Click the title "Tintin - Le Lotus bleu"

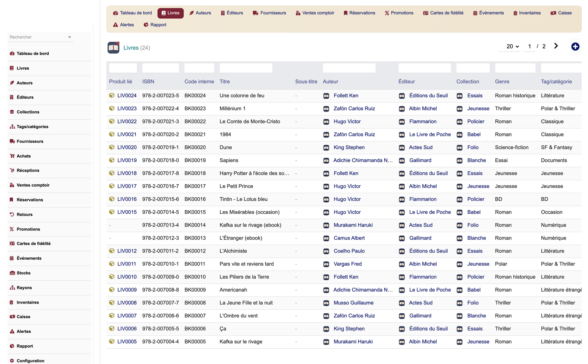tap(243, 199)
